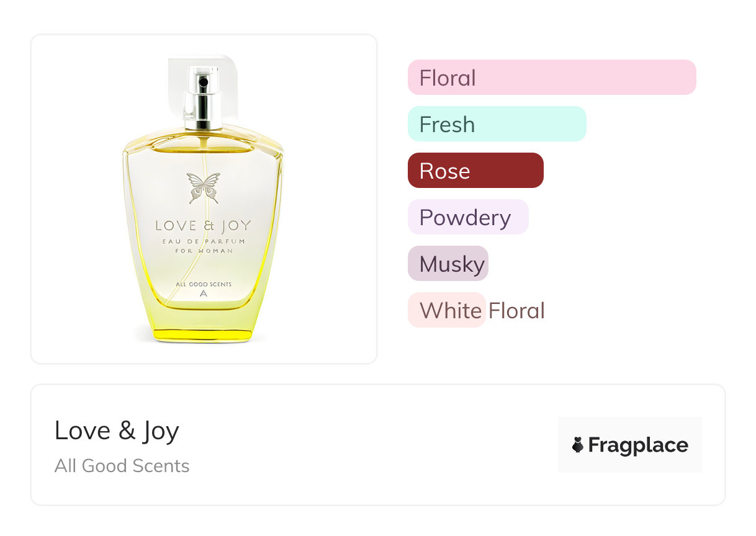Click 'ALL GOOD SCENTS' printed on the bottle

click(204, 284)
